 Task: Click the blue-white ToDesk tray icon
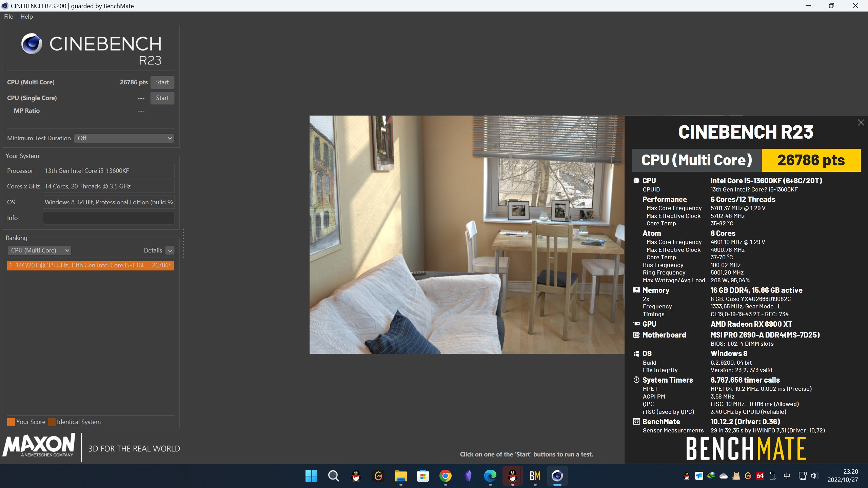pos(699,476)
